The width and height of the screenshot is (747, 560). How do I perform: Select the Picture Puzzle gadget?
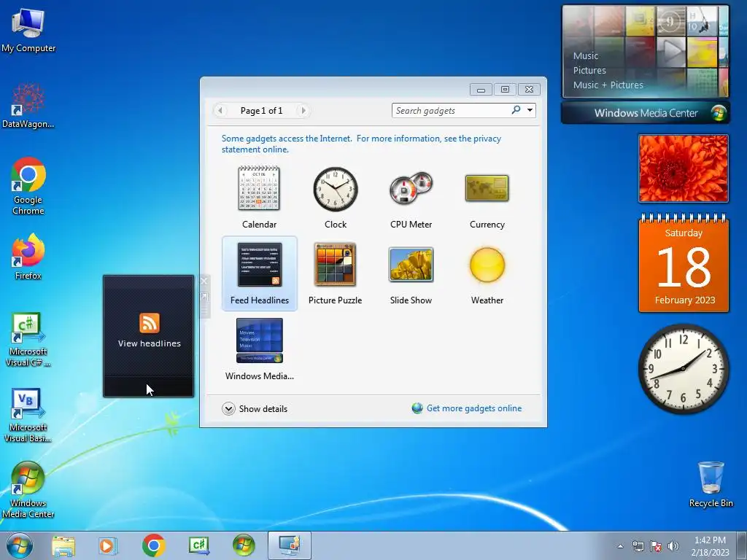[336, 273]
